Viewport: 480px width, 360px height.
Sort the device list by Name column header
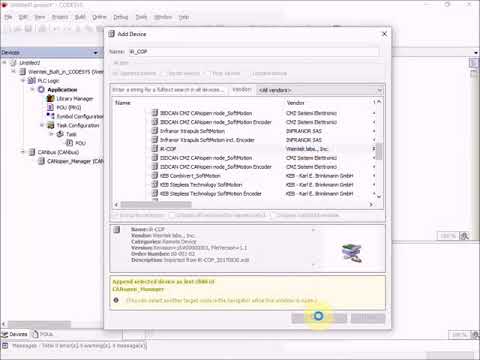coord(123,103)
